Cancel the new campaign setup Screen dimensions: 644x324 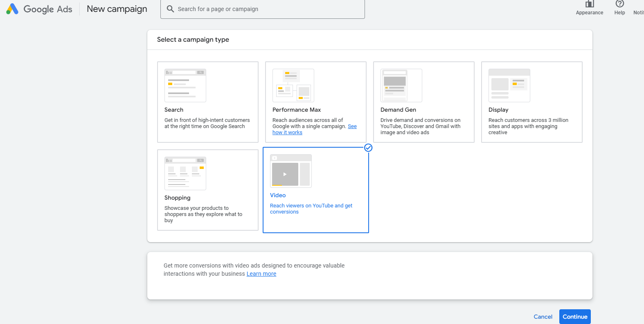pyautogui.click(x=543, y=317)
